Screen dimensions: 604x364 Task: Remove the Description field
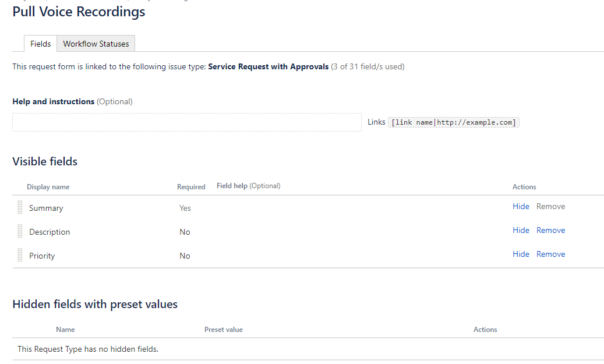click(550, 231)
